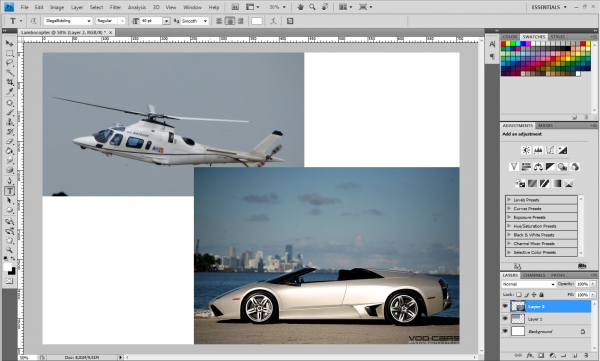Viewport: 600px width, 361px height.
Task: Add a Color Balance adjustment
Action: (538, 167)
